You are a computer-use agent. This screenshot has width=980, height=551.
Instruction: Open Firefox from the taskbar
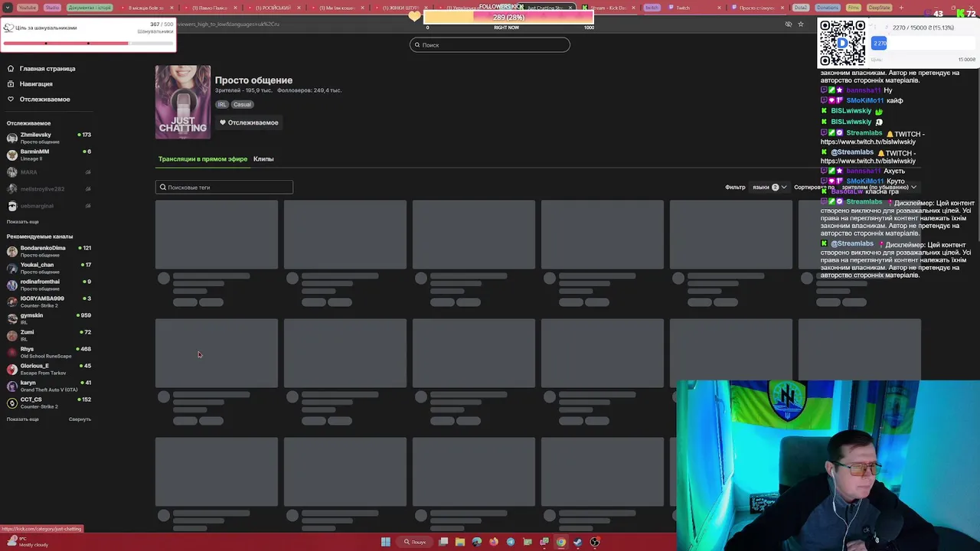494,542
